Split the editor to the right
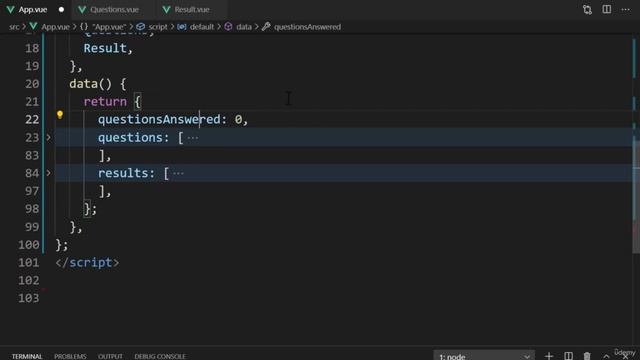640x360 pixels. [x=607, y=9]
